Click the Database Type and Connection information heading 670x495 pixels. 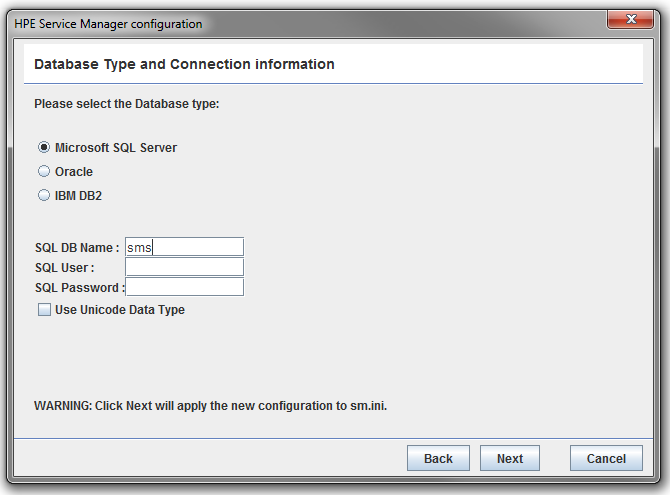(x=184, y=64)
